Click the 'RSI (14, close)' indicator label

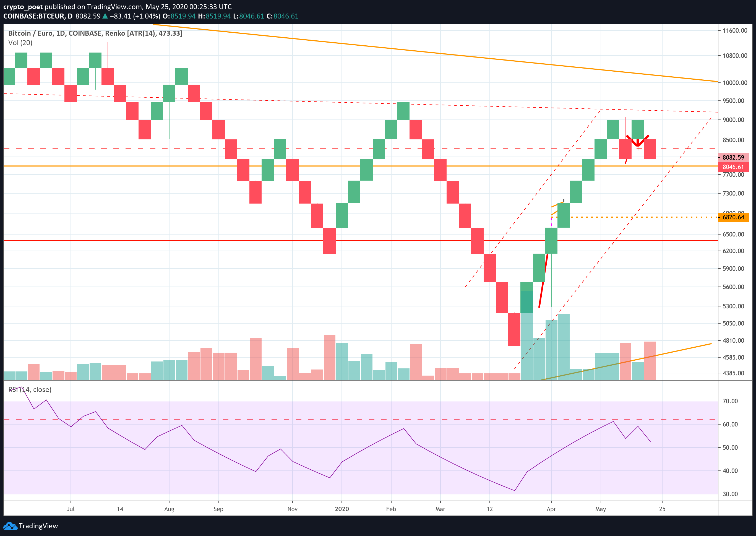tap(30, 389)
